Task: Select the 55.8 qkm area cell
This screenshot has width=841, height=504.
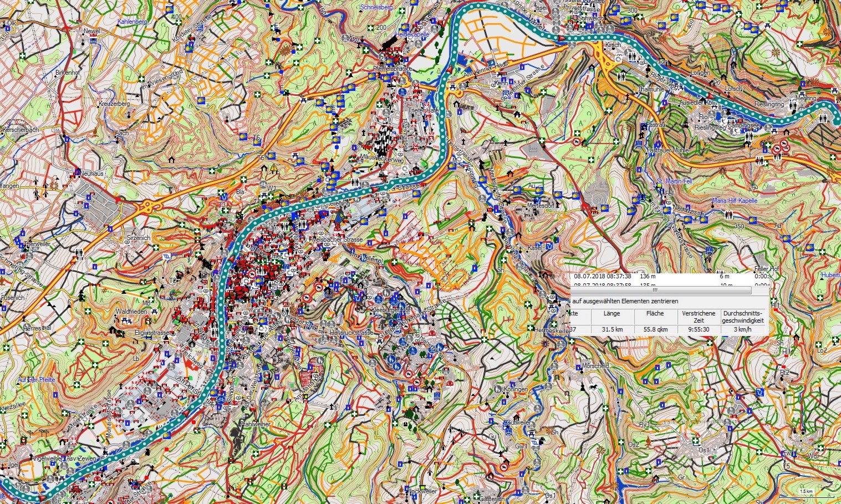Action: click(655, 329)
